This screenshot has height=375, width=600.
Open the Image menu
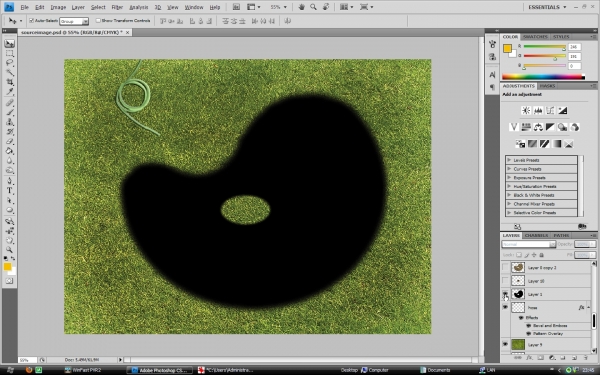[58, 7]
